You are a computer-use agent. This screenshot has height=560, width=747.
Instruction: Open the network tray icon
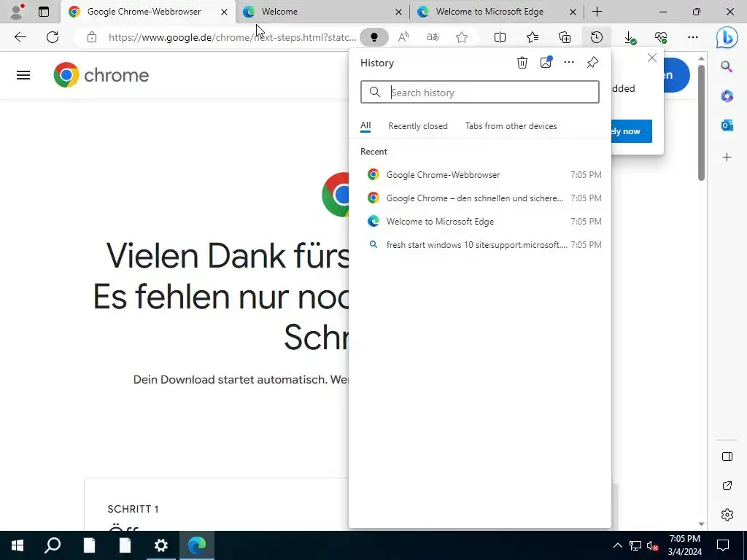pyautogui.click(x=635, y=545)
